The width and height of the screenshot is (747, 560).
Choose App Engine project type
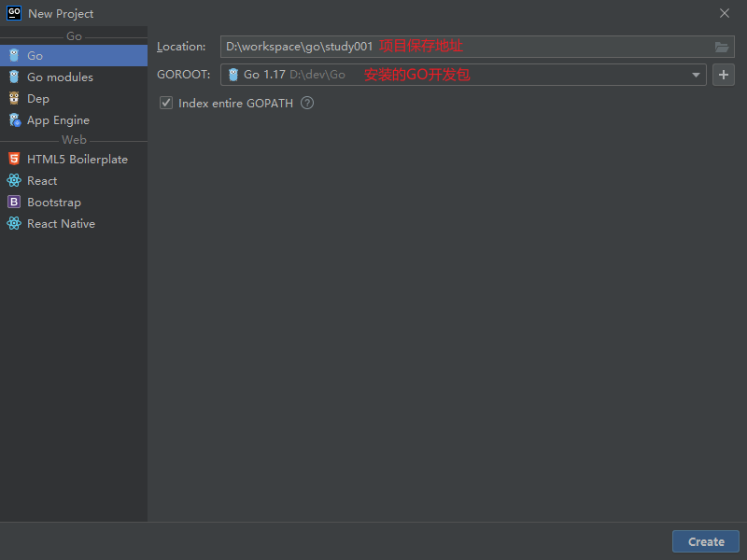[x=74, y=120]
